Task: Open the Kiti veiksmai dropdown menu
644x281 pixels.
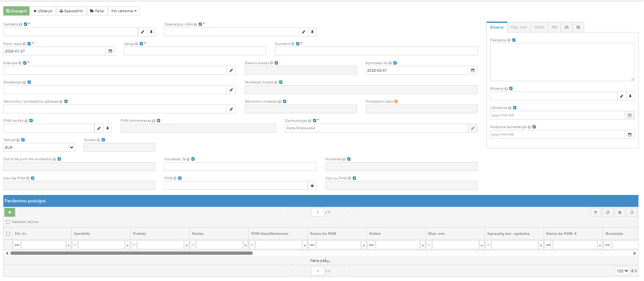Action: click(124, 11)
